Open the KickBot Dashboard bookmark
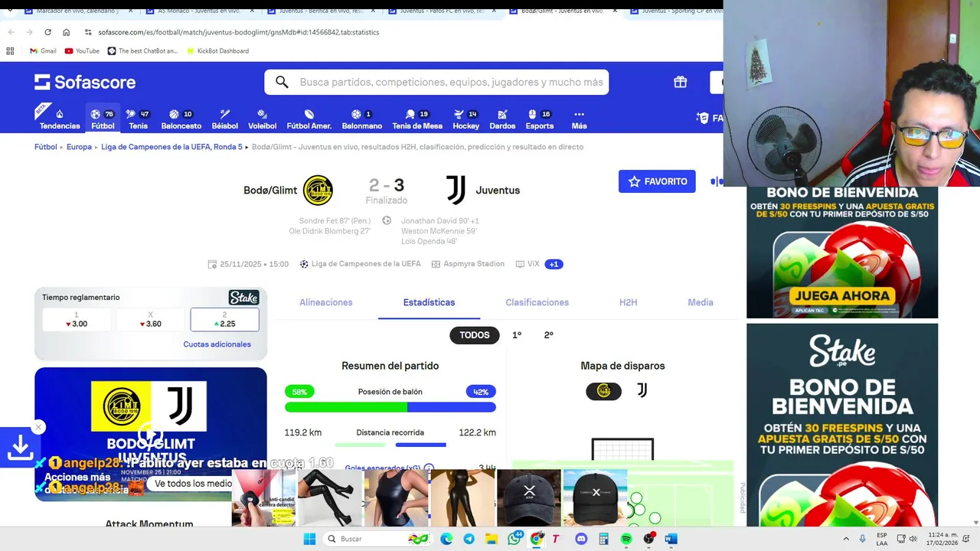The width and height of the screenshot is (980, 551). 217,51
